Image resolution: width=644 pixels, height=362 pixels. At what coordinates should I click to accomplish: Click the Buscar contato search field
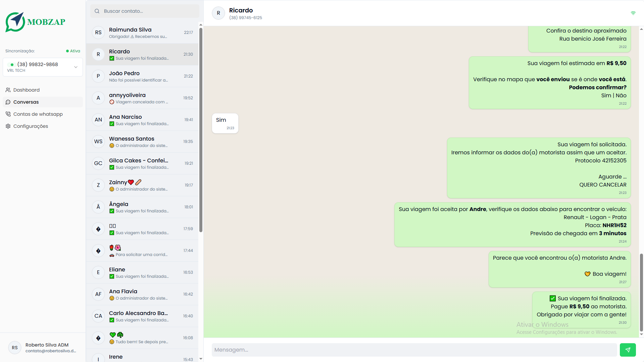(144, 11)
